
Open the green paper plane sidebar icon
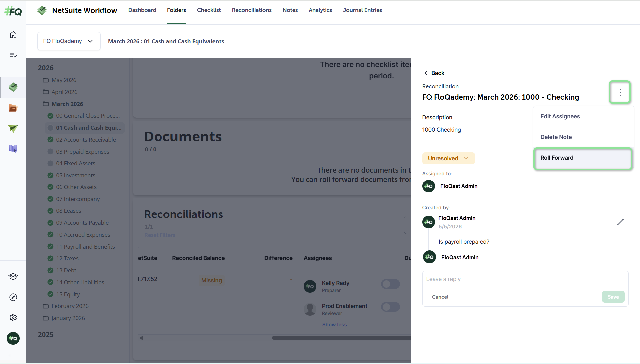point(13,128)
